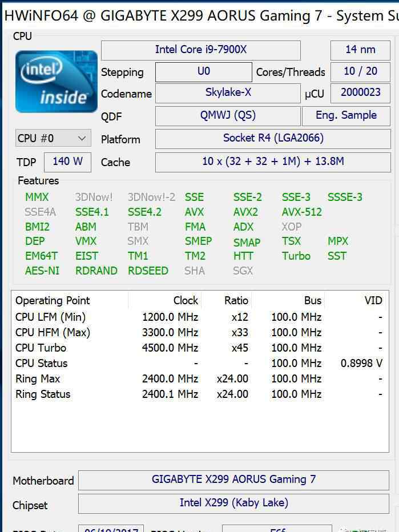Screen dimensions: 399x532
Task: Click the VMX feature label
Action: click(x=86, y=241)
